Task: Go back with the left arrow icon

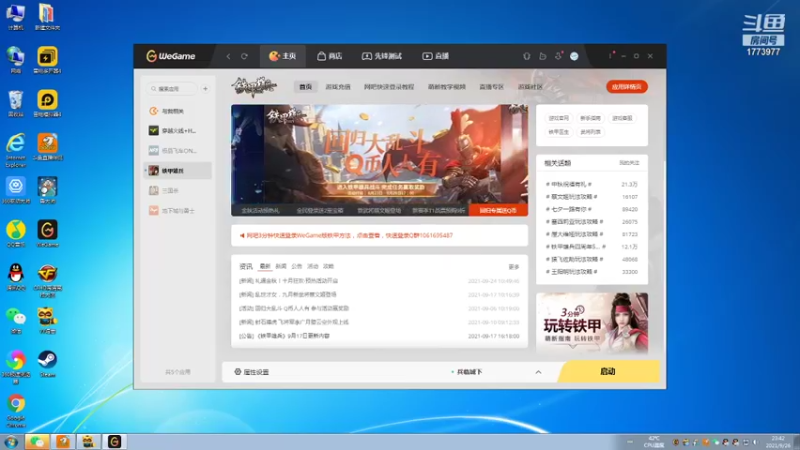Action: pyautogui.click(x=229, y=56)
